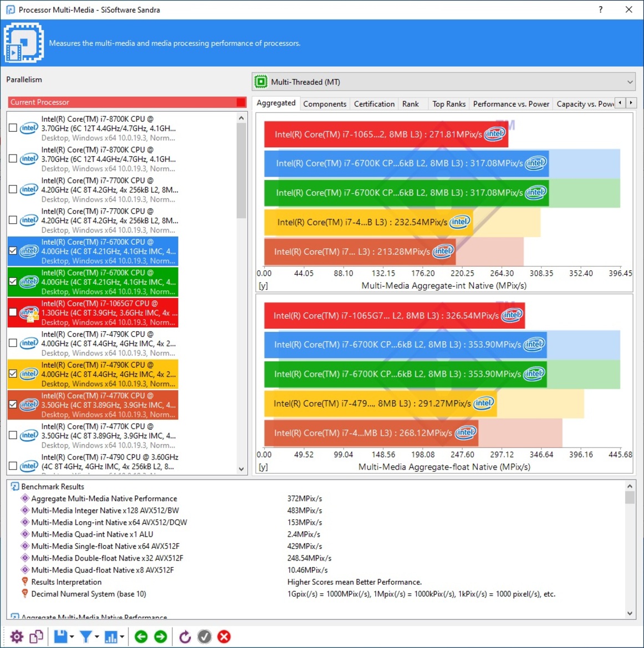Click the red i7-1065G7 271.81MPix/s bar
This screenshot has height=648, width=644.
tap(386, 134)
